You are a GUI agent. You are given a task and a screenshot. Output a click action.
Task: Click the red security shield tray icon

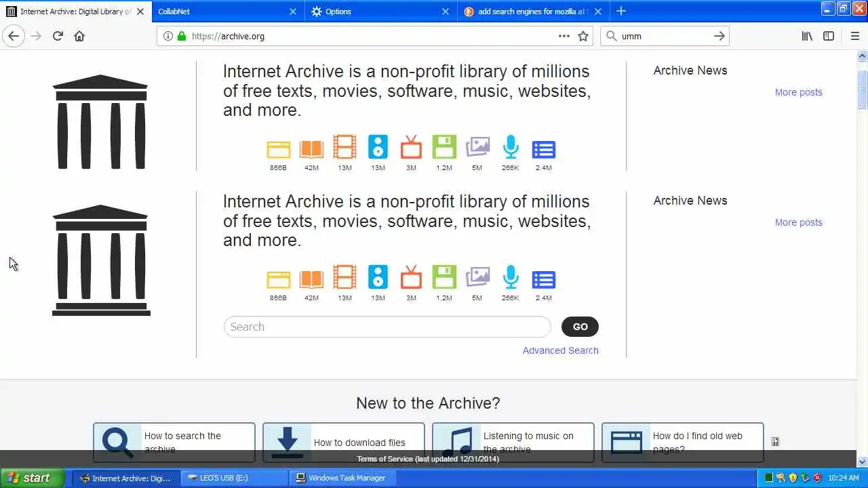[817, 478]
